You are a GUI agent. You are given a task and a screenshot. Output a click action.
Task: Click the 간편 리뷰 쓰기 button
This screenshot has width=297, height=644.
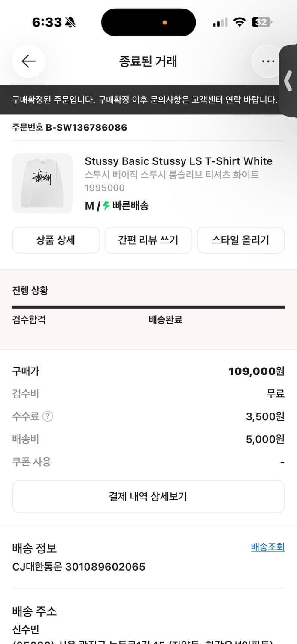(x=148, y=240)
